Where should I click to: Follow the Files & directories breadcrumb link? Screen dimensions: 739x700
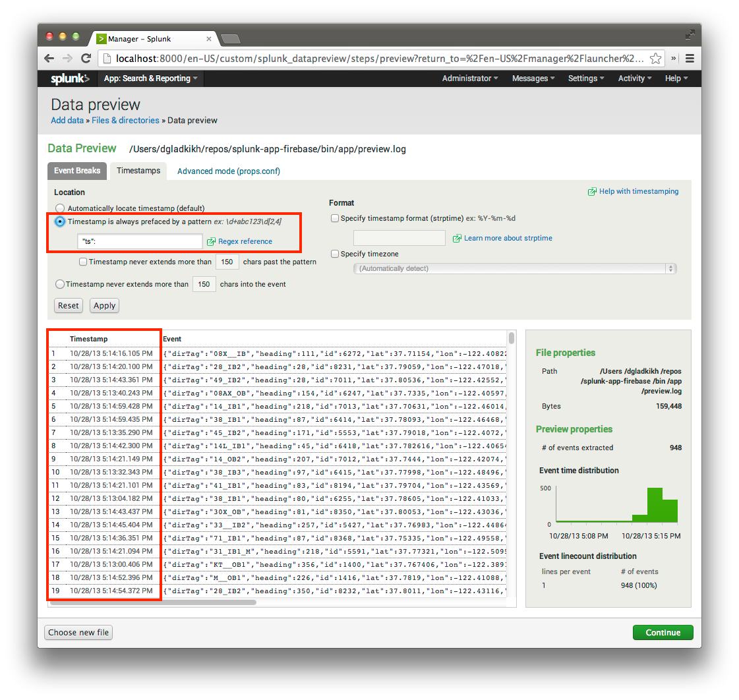pyautogui.click(x=125, y=121)
